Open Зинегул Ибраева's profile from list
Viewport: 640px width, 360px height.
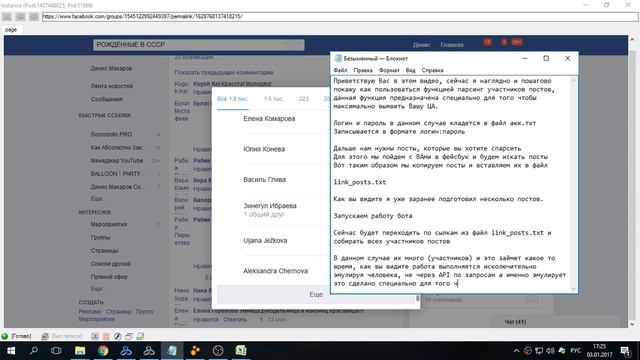tap(270, 206)
